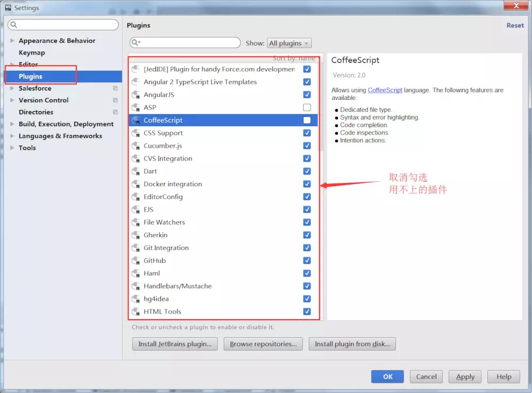Select Keymap in settings tree
The image size is (532, 393).
point(32,53)
